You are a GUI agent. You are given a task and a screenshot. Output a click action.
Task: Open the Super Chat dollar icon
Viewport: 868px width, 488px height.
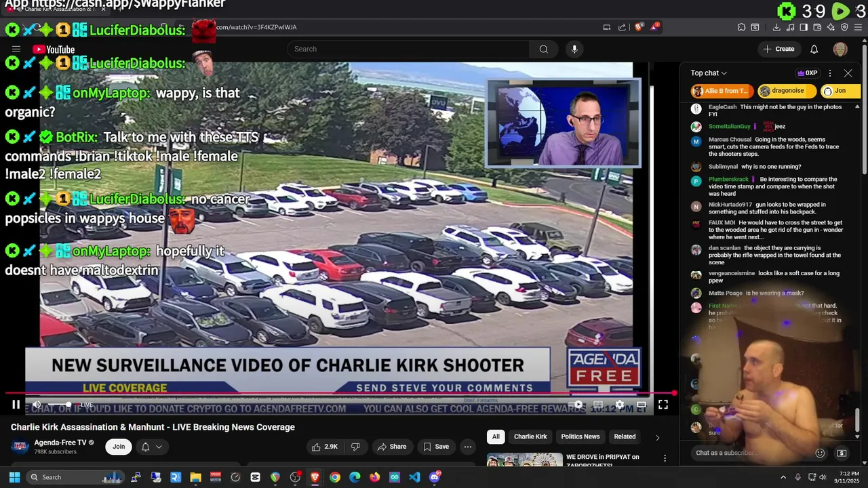pos(842,453)
